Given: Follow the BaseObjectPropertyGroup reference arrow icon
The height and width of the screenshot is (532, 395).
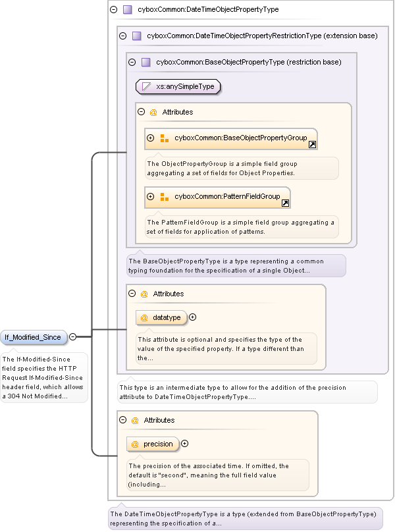Looking at the screenshot, I should pos(312,144).
